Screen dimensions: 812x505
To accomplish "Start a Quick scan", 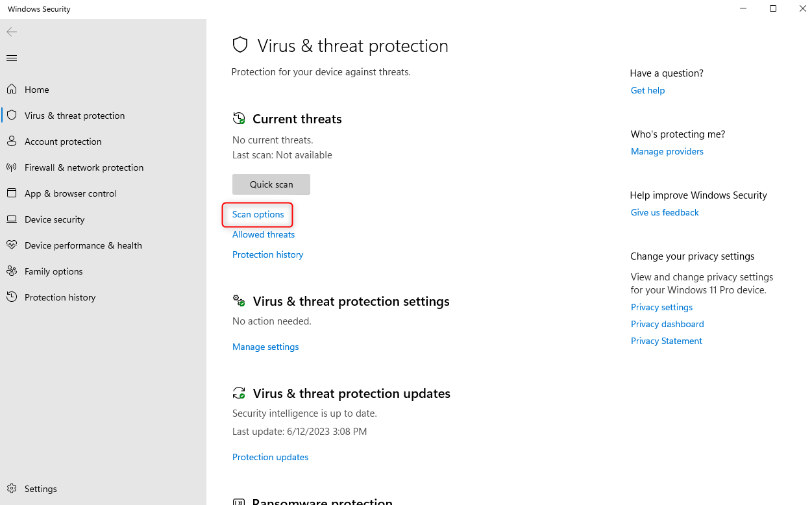I will click(271, 184).
